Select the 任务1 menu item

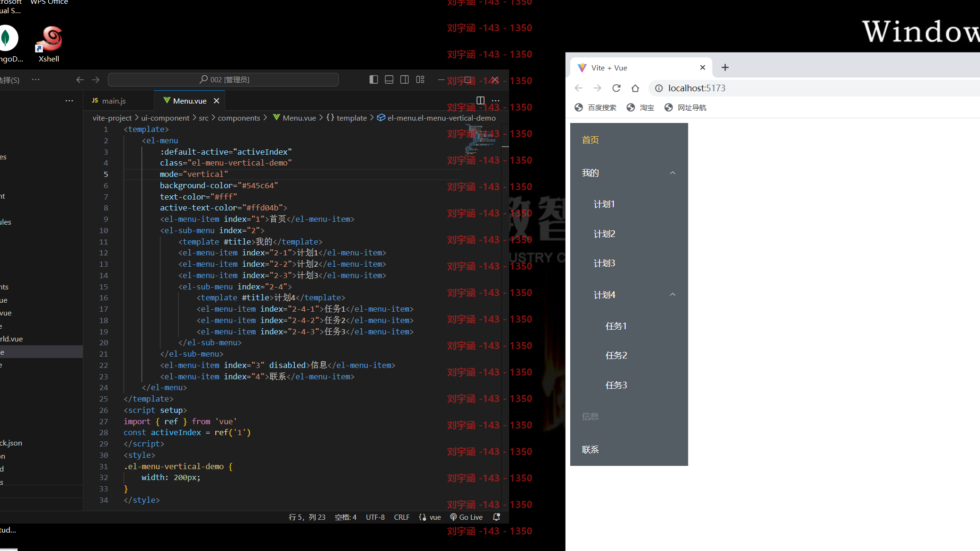629,326
